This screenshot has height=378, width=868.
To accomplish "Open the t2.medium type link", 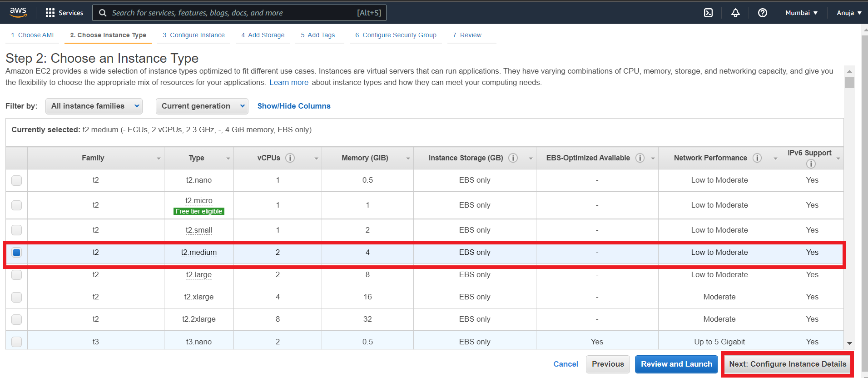I will (x=198, y=252).
